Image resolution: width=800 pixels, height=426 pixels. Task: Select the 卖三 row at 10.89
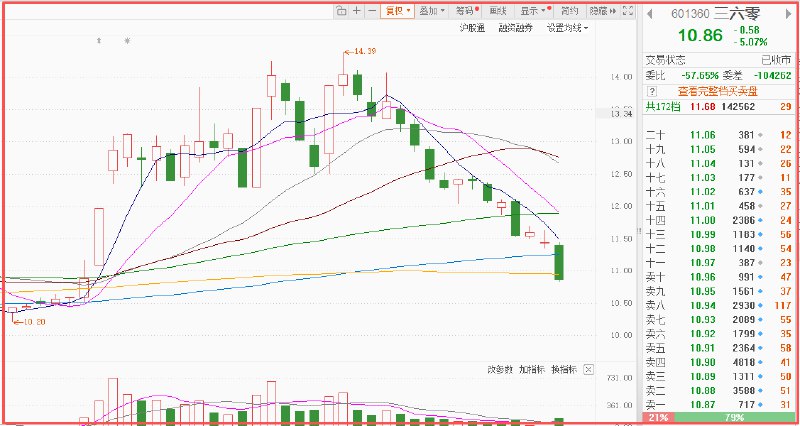pyautogui.click(x=718, y=377)
